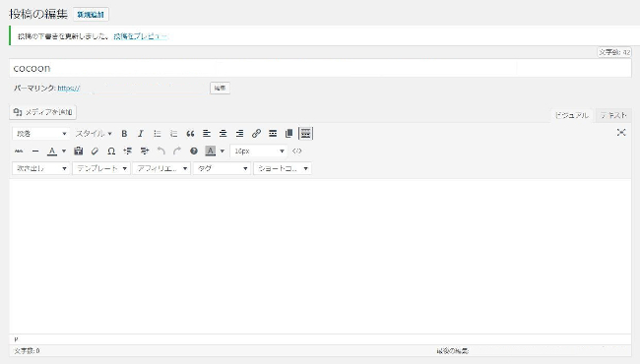Viewport: 640px width, 364px height.
Task: Click the メディアを追加 button
Action: pyautogui.click(x=43, y=112)
